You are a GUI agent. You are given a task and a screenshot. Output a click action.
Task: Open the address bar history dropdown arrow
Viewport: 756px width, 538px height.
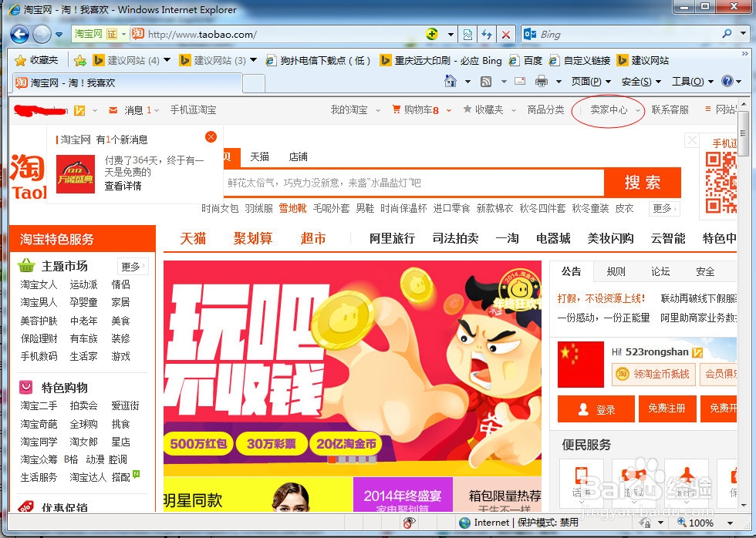pos(451,34)
